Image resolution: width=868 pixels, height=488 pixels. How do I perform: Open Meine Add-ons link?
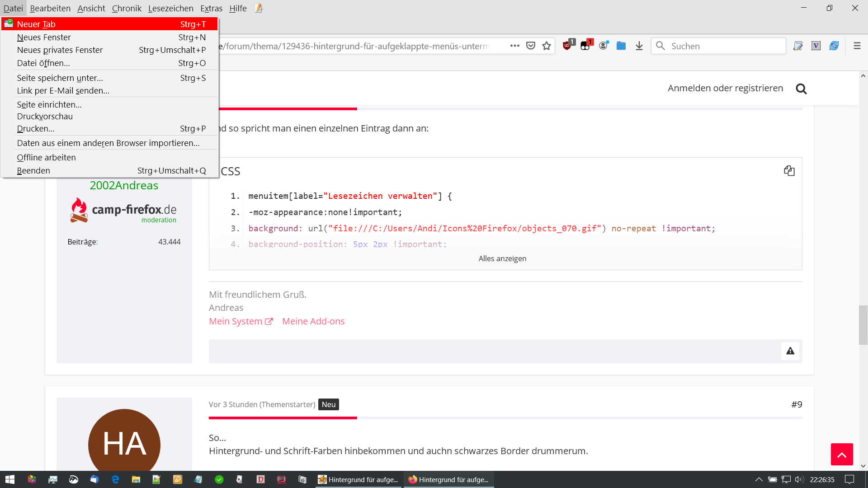(x=313, y=321)
